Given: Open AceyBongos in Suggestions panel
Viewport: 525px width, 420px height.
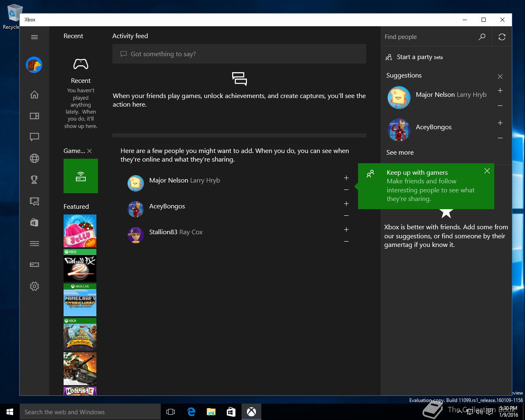Looking at the screenshot, I should tap(434, 127).
